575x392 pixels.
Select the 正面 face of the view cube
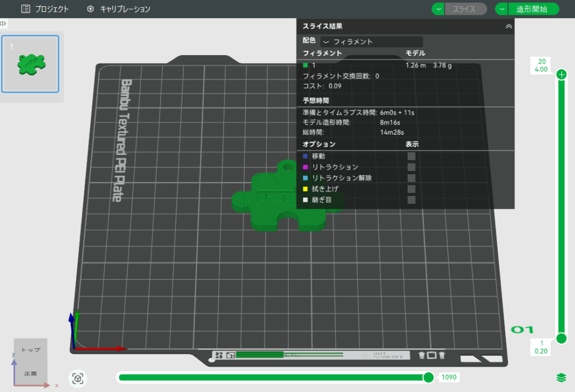(x=30, y=373)
